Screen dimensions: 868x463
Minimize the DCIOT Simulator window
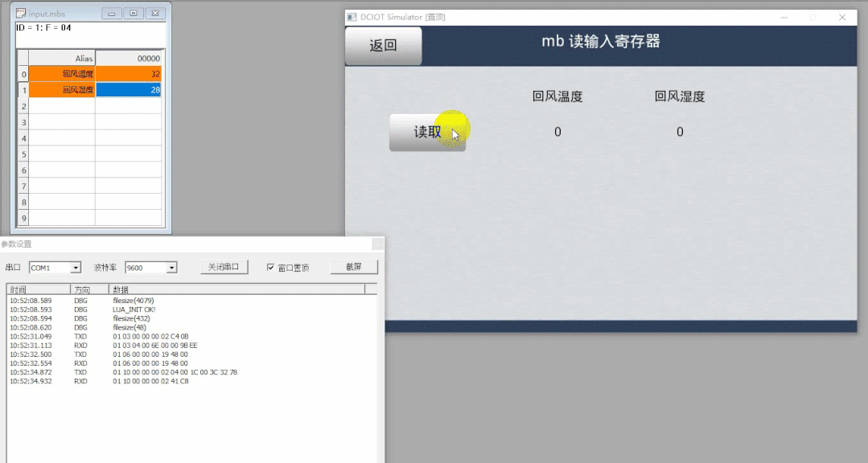pos(784,17)
